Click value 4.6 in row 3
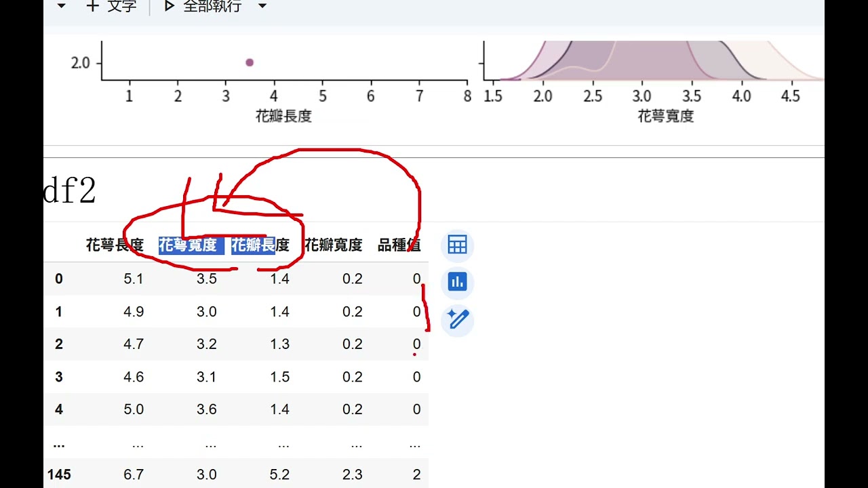Image resolution: width=868 pixels, height=488 pixels. [x=134, y=377]
